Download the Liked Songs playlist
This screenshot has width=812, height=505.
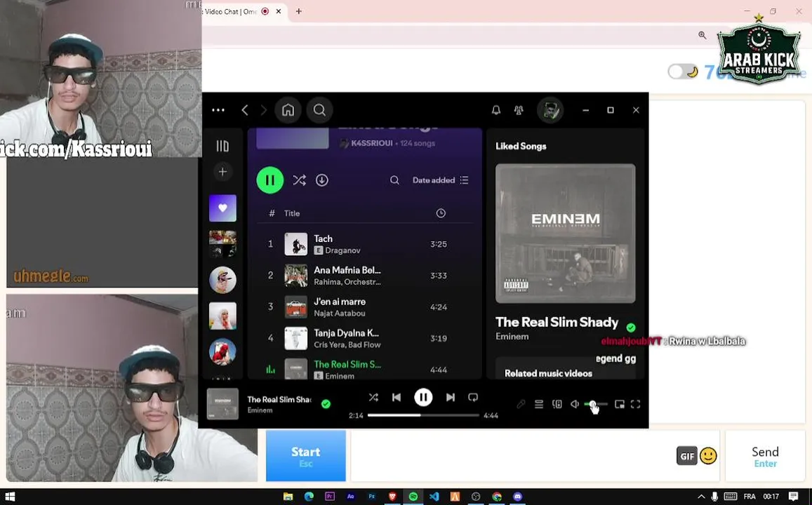(322, 180)
